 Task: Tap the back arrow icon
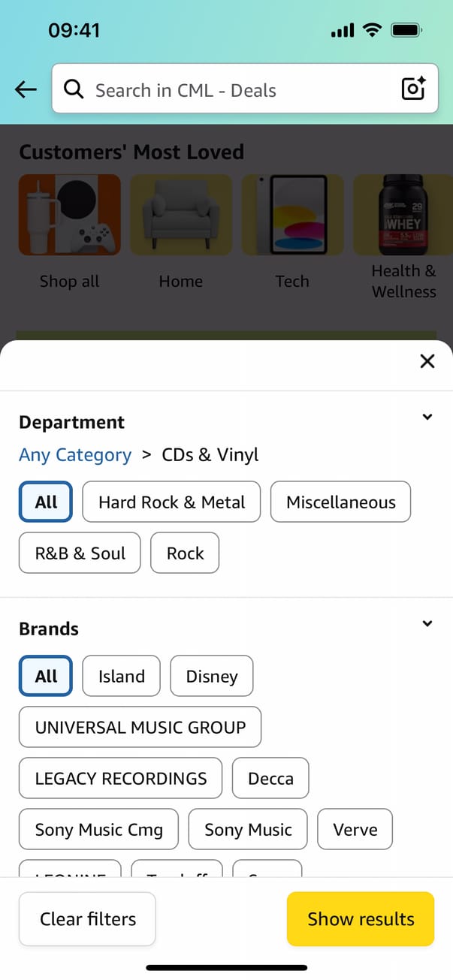pos(26,90)
